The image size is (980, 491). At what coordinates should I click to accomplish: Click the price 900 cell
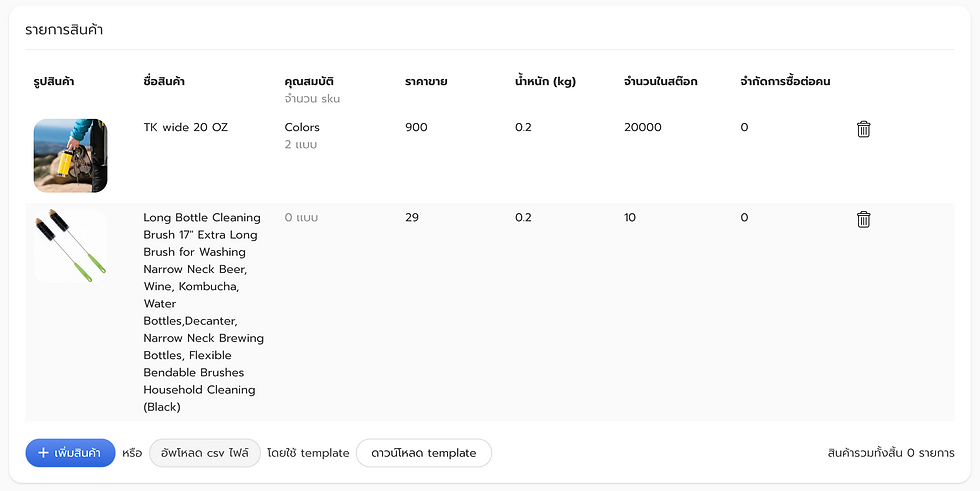(x=416, y=127)
